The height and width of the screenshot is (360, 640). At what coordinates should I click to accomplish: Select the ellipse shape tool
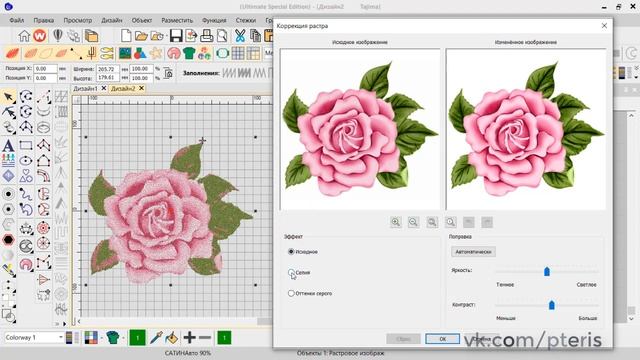26,161
